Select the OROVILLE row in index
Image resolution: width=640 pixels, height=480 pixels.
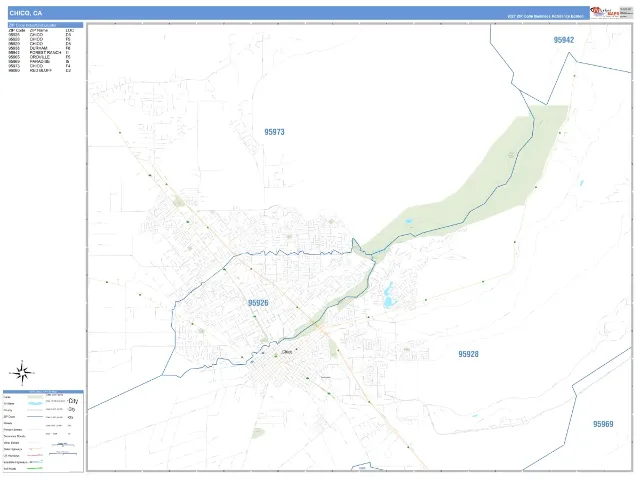(x=40, y=57)
